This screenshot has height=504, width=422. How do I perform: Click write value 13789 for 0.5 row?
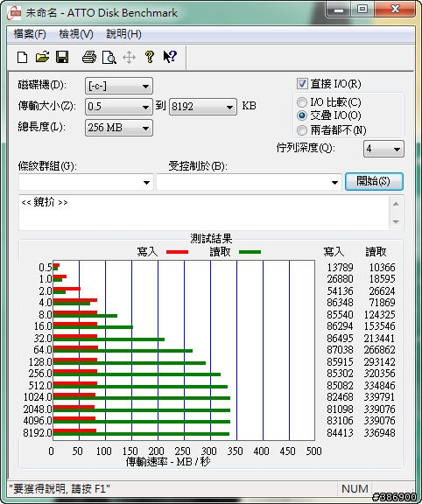coord(340,268)
